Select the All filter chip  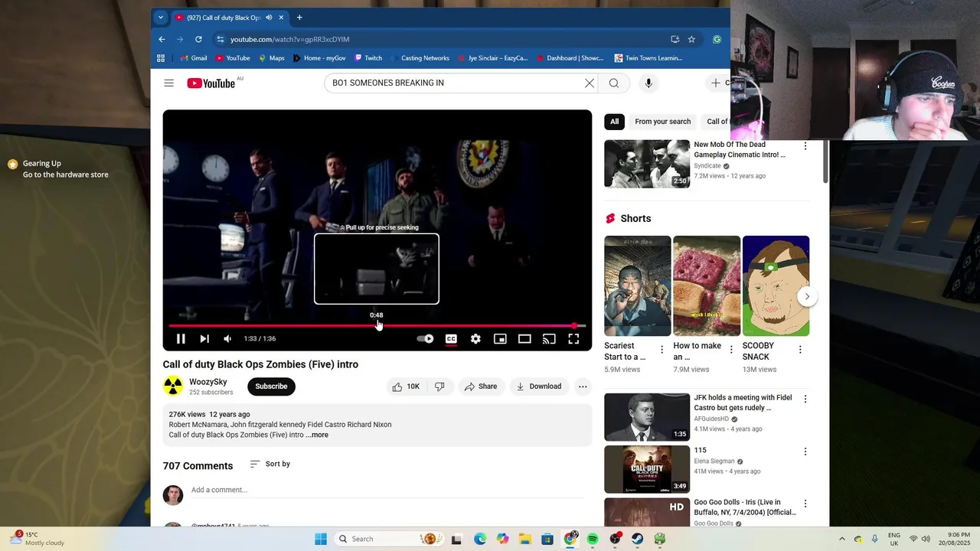click(614, 122)
